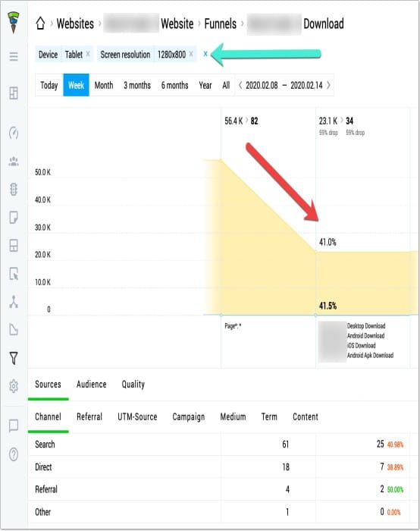
Task: Click the Funnels breadcrumb link
Action: pyautogui.click(x=221, y=24)
